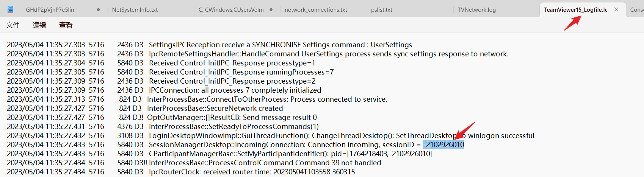Viewport: 644px width, 177px height.
Task: Switch to the network_connections.txt tab
Action: 316,10
